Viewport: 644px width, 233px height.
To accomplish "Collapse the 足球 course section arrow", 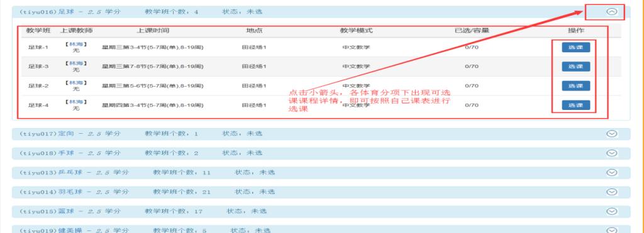I will point(611,11).
